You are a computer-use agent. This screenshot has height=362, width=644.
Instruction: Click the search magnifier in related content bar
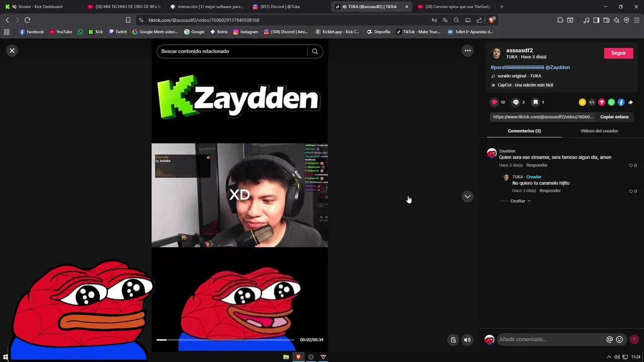point(315,51)
